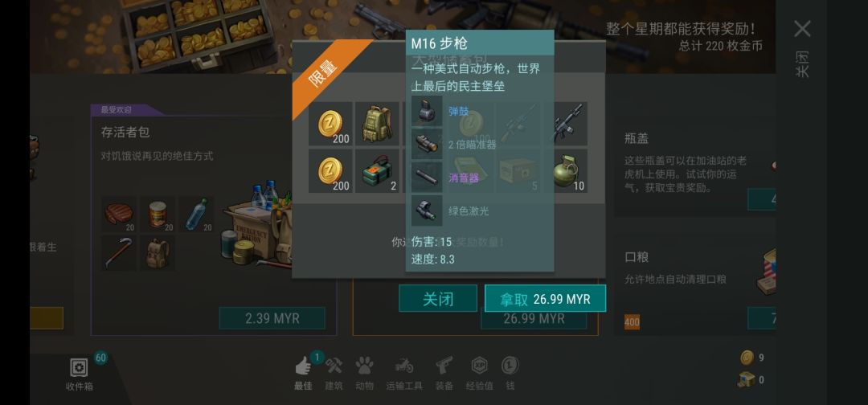The height and width of the screenshot is (405, 868).
Task: Select the green laser attachment icon
Action: click(x=427, y=211)
